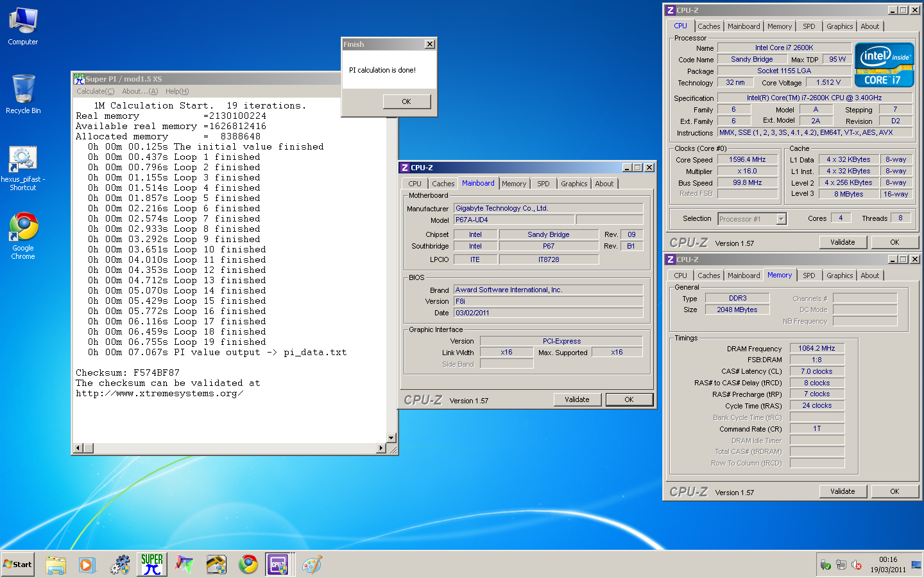Open Windows Explorer folder icon in taskbar
Viewport: 924px width, 578px height.
click(56, 565)
